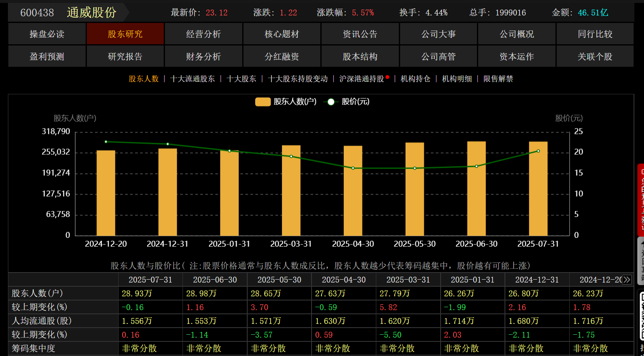Screen dimensions: 644x356
Task: Click 2025-07-31 column header
Action: point(150,280)
